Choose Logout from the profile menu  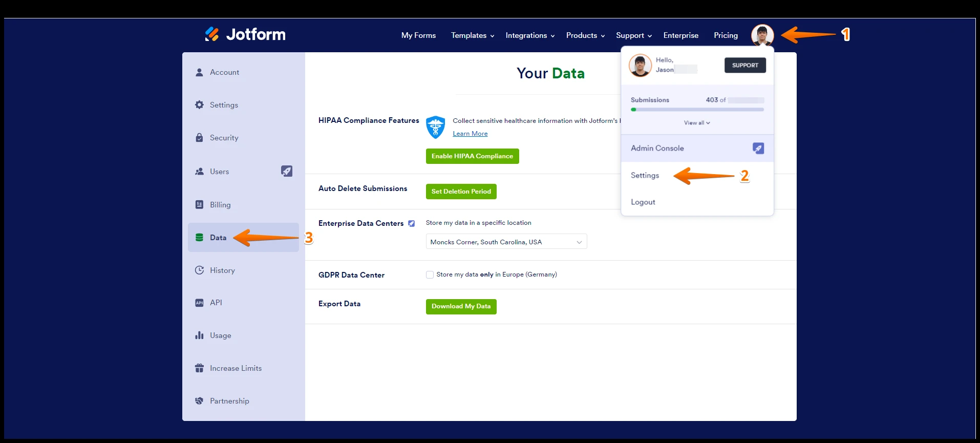[643, 202]
